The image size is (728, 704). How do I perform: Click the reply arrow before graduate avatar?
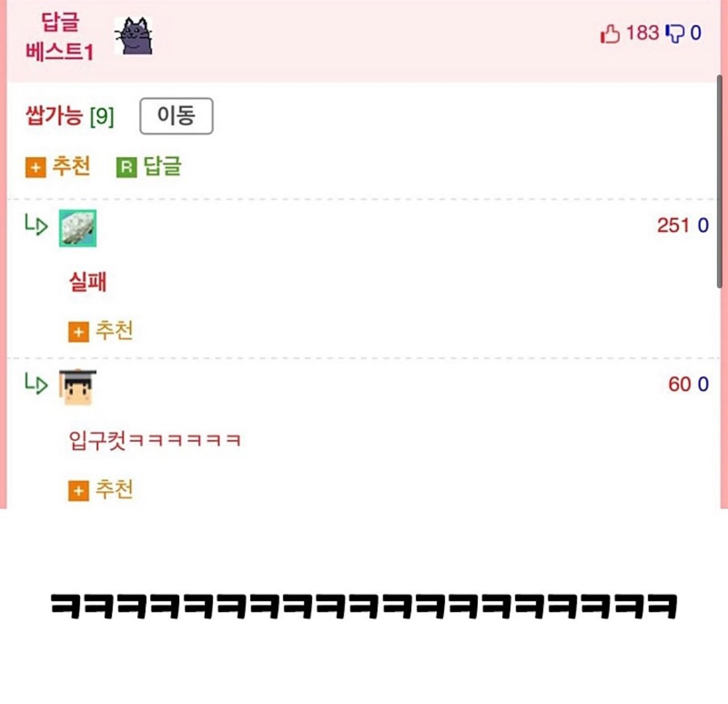[x=36, y=383]
